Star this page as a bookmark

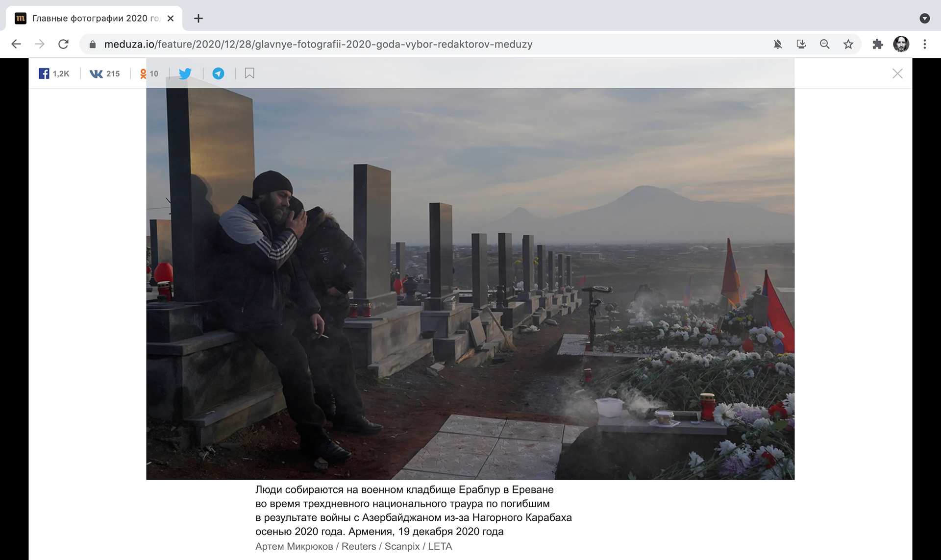[x=848, y=44]
